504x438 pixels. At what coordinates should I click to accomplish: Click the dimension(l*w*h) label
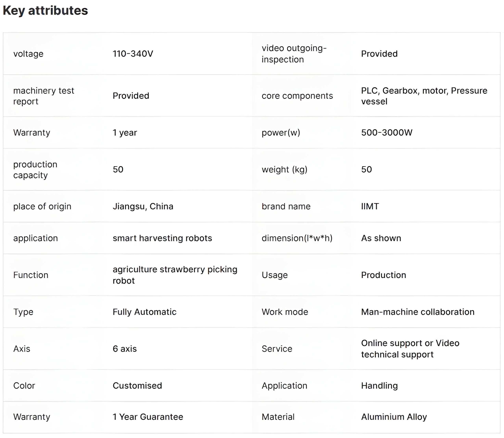pos(297,238)
